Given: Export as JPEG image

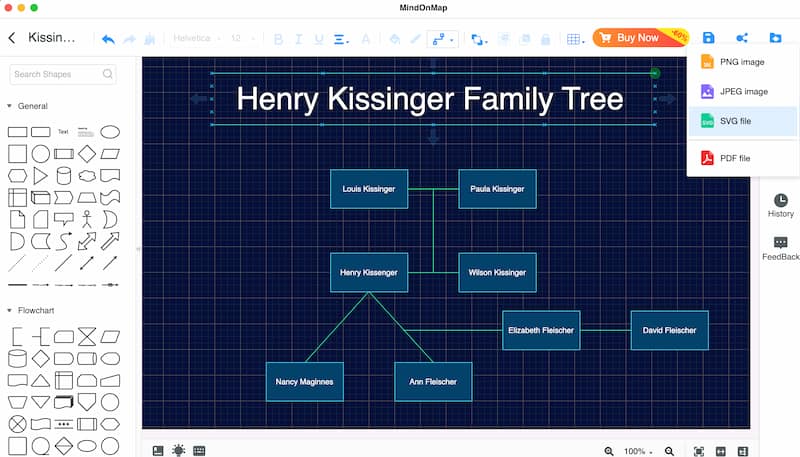Looking at the screenshot, I should pyautogui.click(x=743, y=91).
